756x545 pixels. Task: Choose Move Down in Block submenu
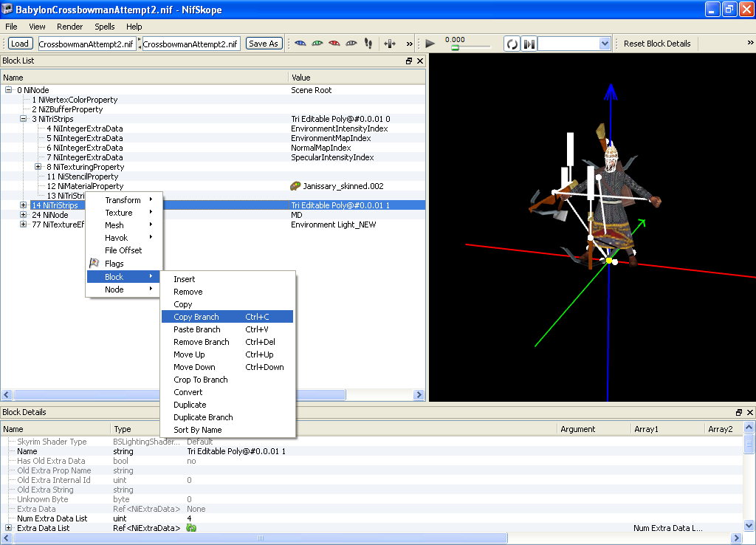click(x=227, y=367)
